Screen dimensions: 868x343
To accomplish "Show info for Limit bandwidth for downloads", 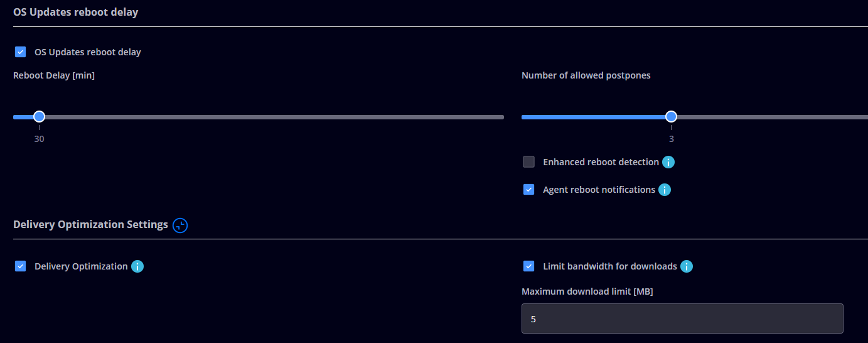I will [x=687, y=266].
